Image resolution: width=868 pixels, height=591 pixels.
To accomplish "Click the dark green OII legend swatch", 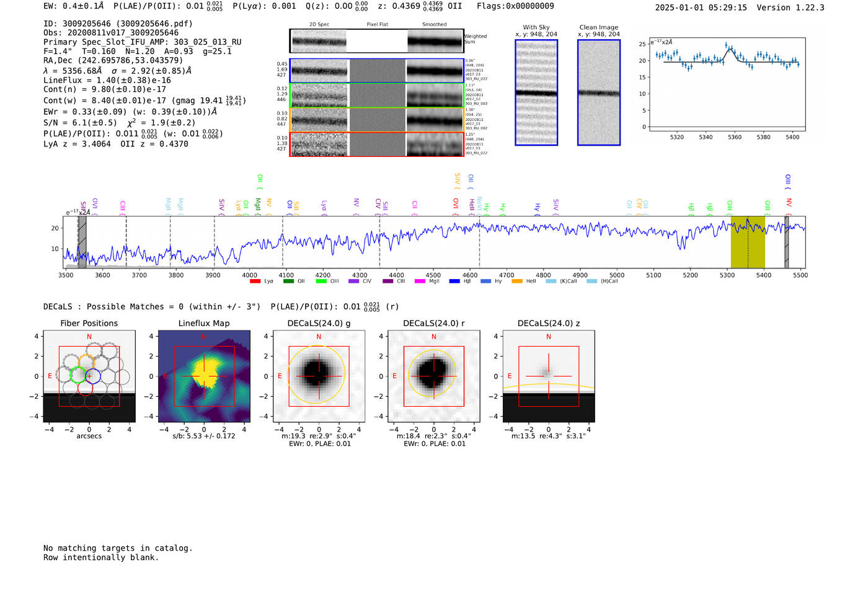I will click(x=288, y=282).
